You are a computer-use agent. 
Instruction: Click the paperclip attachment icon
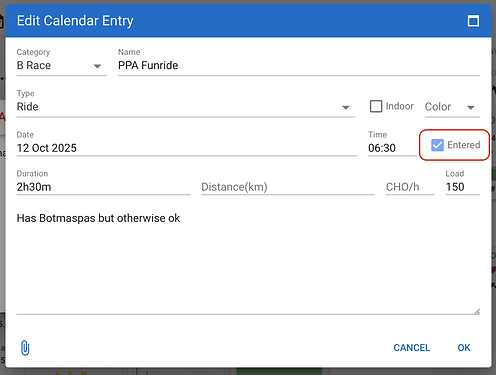click(25, 348)
